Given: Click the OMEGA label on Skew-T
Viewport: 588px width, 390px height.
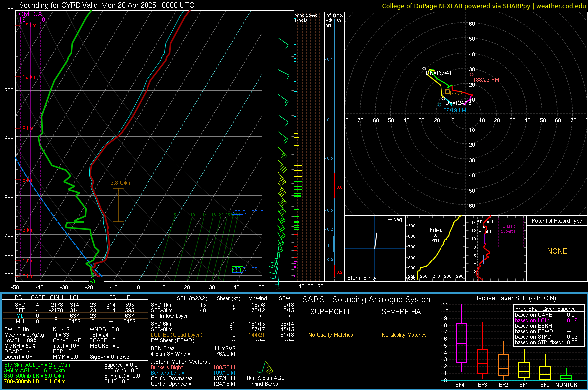Looking at the screenshot, I should [x=31, y=14].
